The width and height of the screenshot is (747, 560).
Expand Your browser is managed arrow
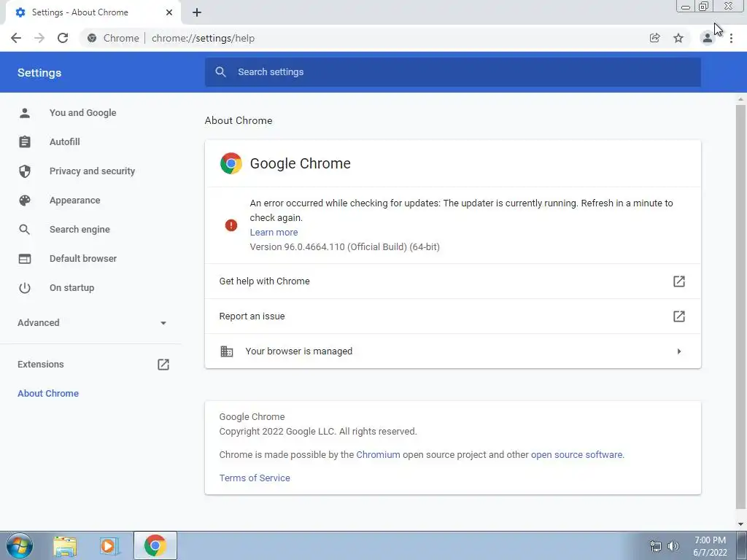click(679, 351)
